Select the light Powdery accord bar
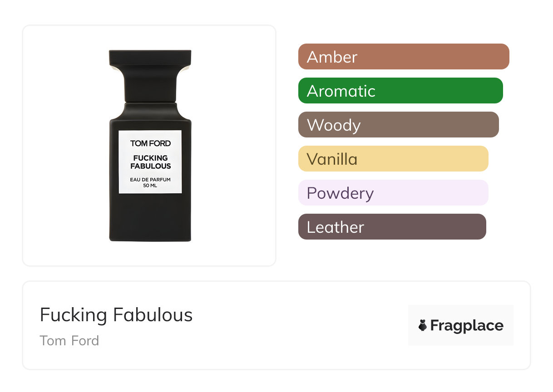This screenshot has height=392, width=553. click(x=393, y=193)
